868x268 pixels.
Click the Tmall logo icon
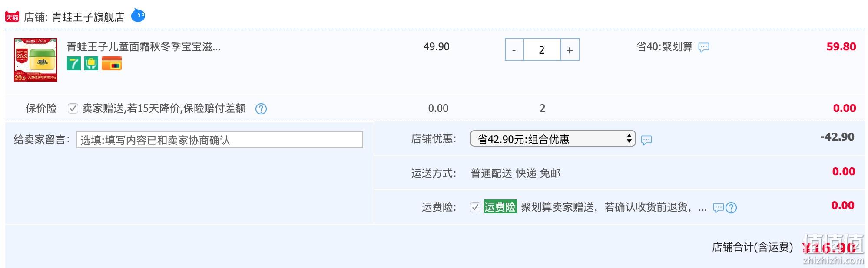[12, 17]
